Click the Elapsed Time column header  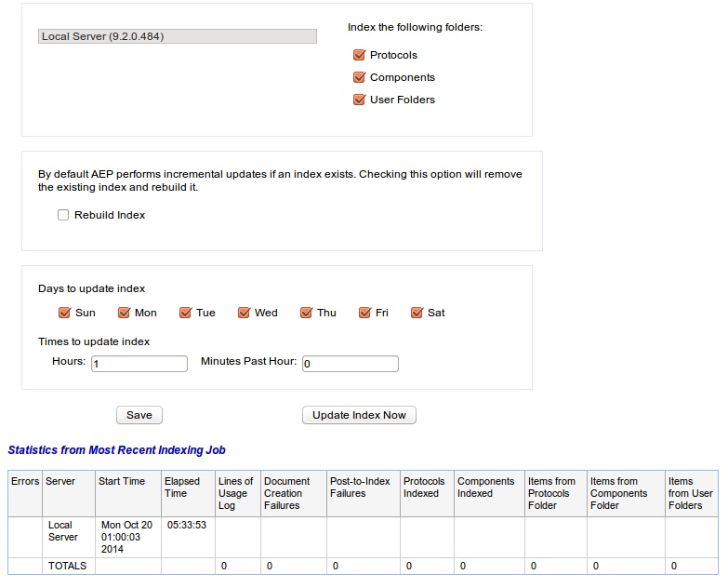(182, 488)
